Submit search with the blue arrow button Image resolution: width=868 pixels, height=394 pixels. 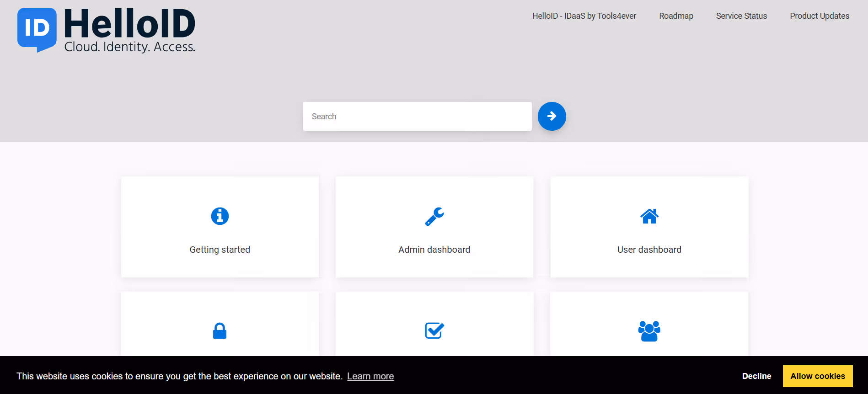(x=552, y=116)
